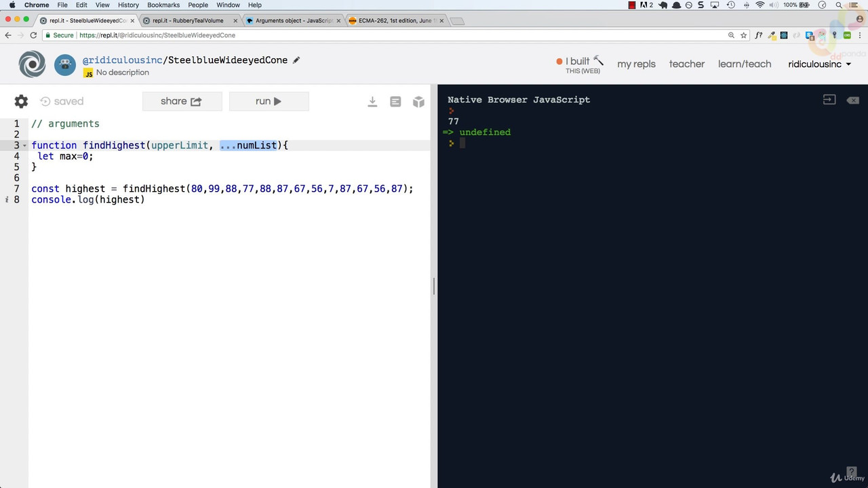Run the code

pos(269,101)
